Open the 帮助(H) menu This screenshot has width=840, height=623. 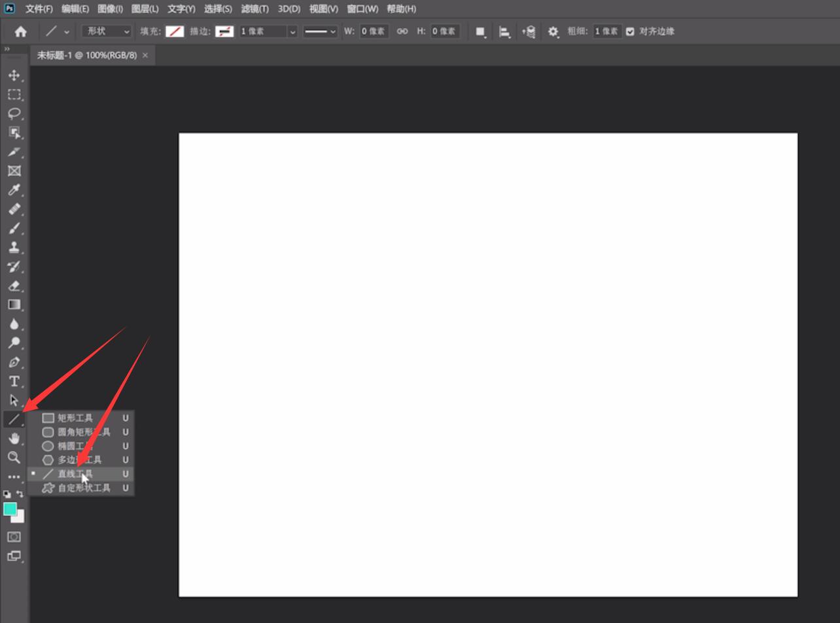click(x=401, y=8)
